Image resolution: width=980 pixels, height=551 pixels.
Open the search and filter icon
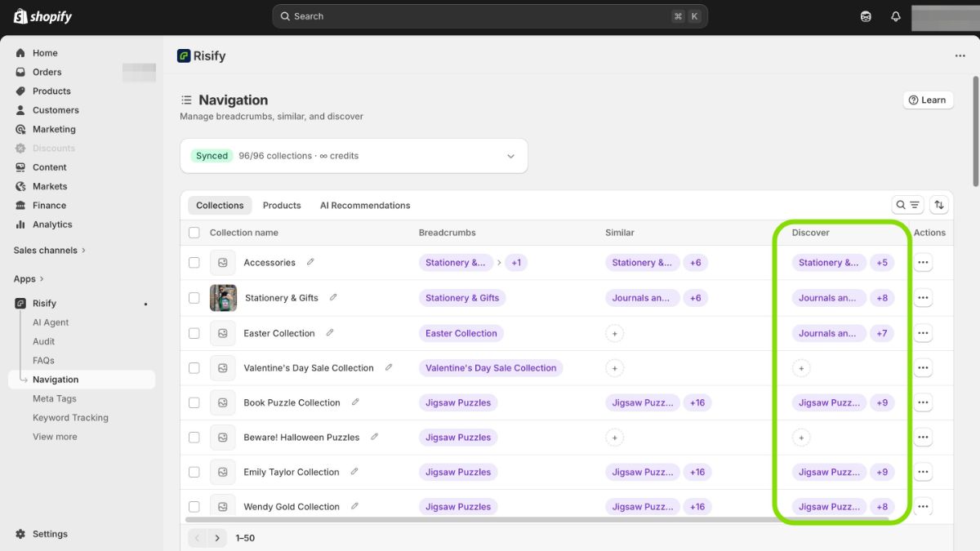click(907, 205)
